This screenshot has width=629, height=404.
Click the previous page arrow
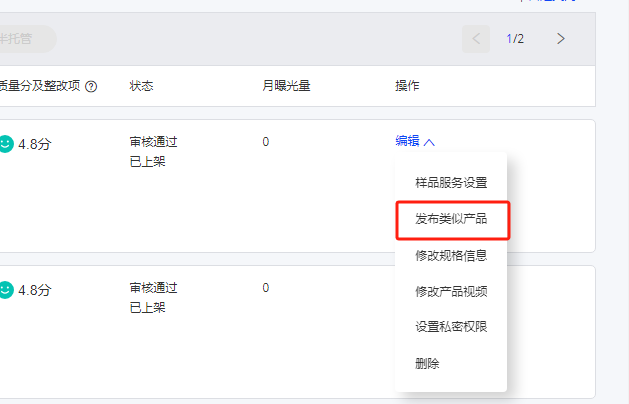pyautogui.click(x=476, y=39)
